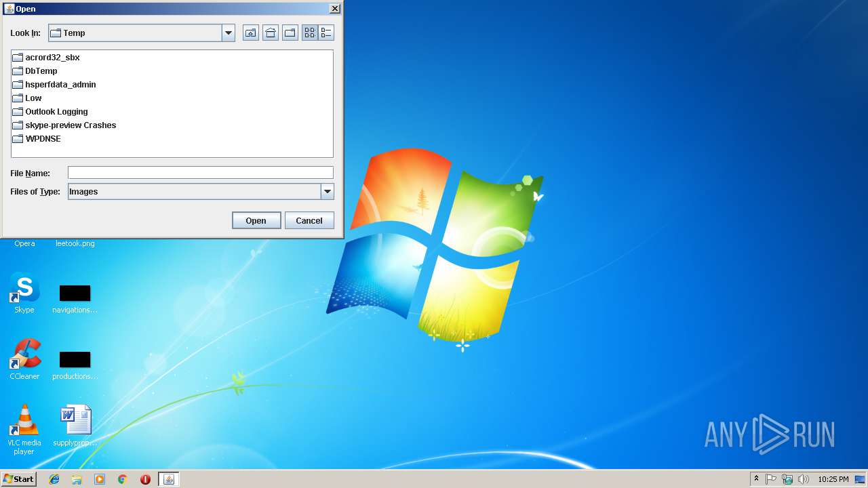
Task: Open Opera from taskbar
Action: 145,479
